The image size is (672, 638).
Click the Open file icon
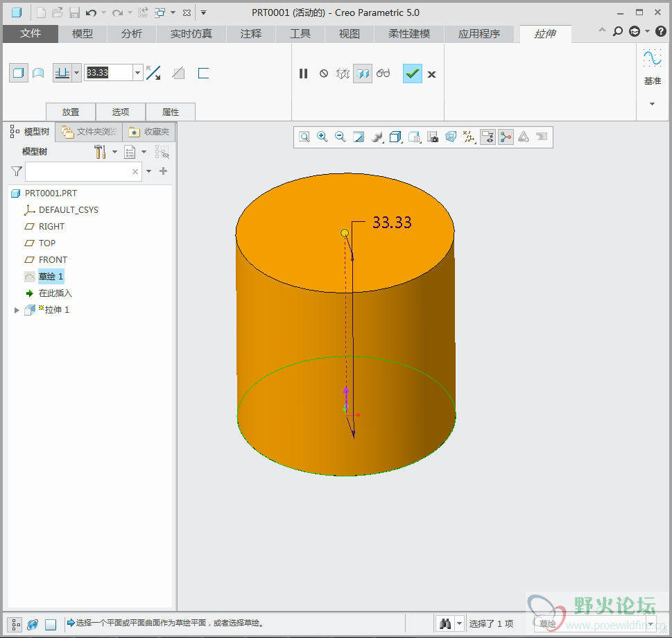[58, 13]
